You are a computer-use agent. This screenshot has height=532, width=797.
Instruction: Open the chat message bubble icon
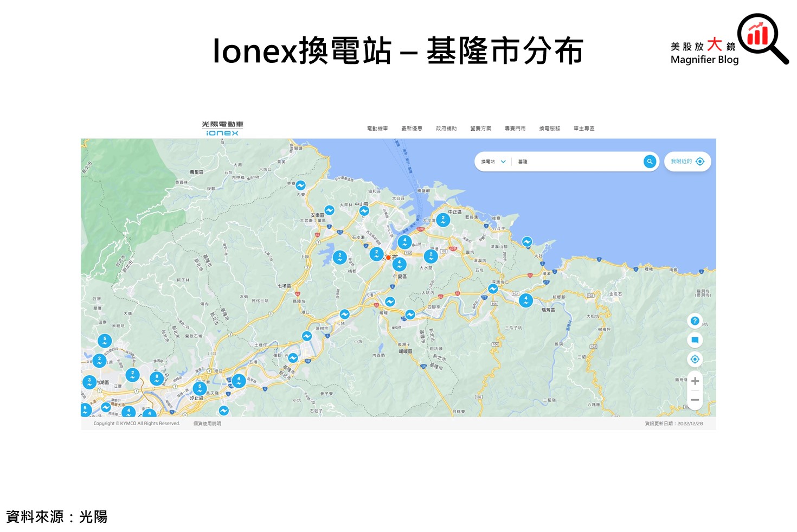pyautogui.click(x=695, y=340)
